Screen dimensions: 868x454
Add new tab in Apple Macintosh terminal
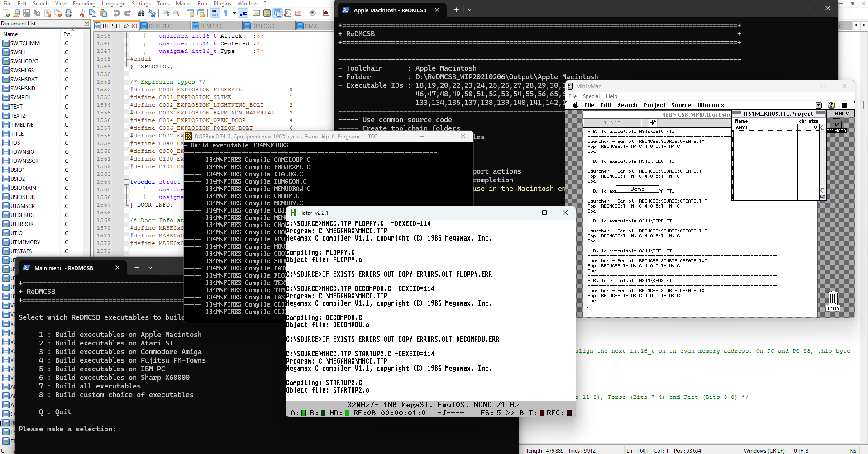pyautogui.click(x=456, y=9)
